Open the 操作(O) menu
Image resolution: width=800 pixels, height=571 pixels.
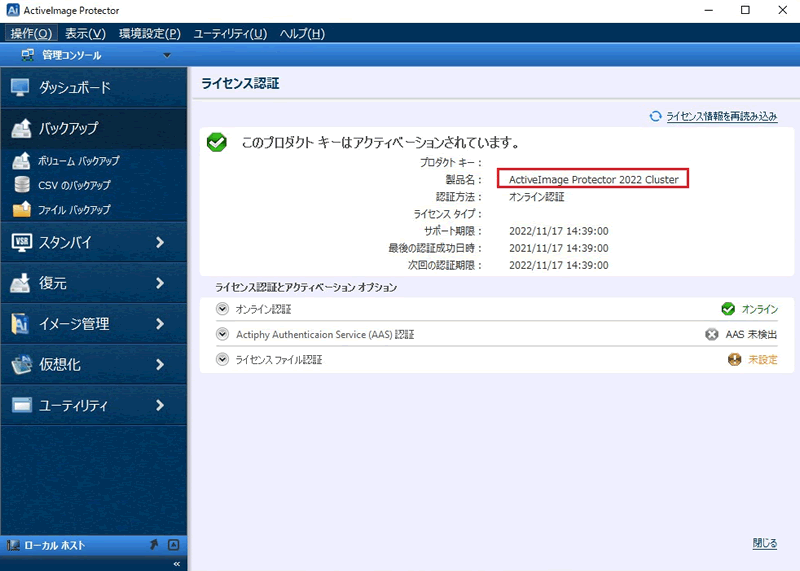pos(31,34)
